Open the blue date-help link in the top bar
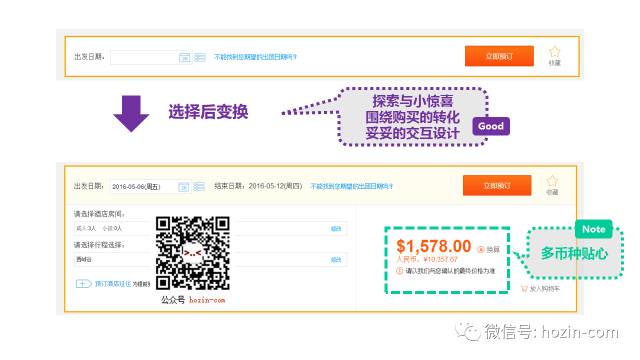The image size is (640, 360). point(256,57)
